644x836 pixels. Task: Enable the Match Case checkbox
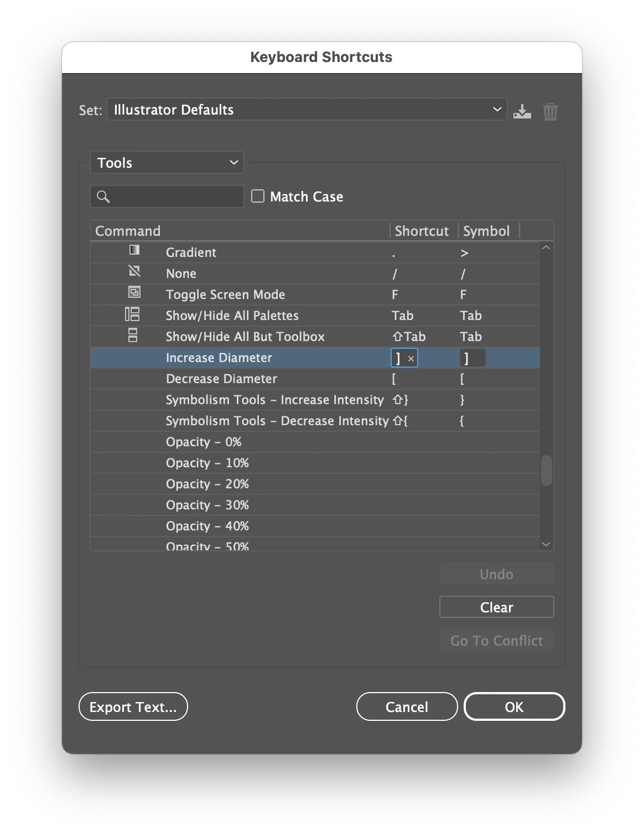coord(258,196)
